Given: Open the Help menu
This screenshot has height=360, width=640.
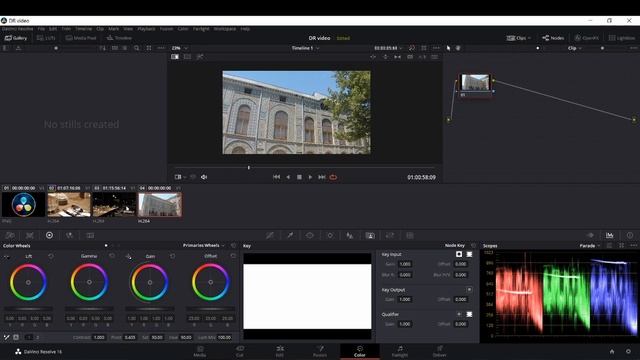Looking at the screenshot, I should click(245, 29).
